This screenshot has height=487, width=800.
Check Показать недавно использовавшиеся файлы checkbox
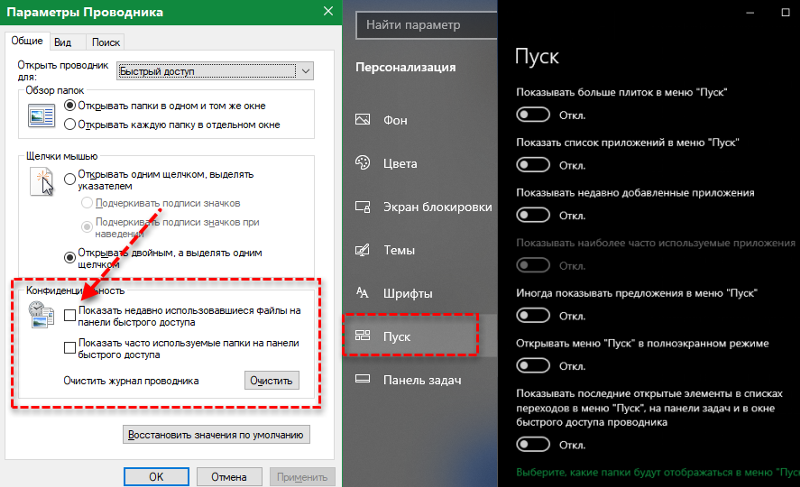70,315
